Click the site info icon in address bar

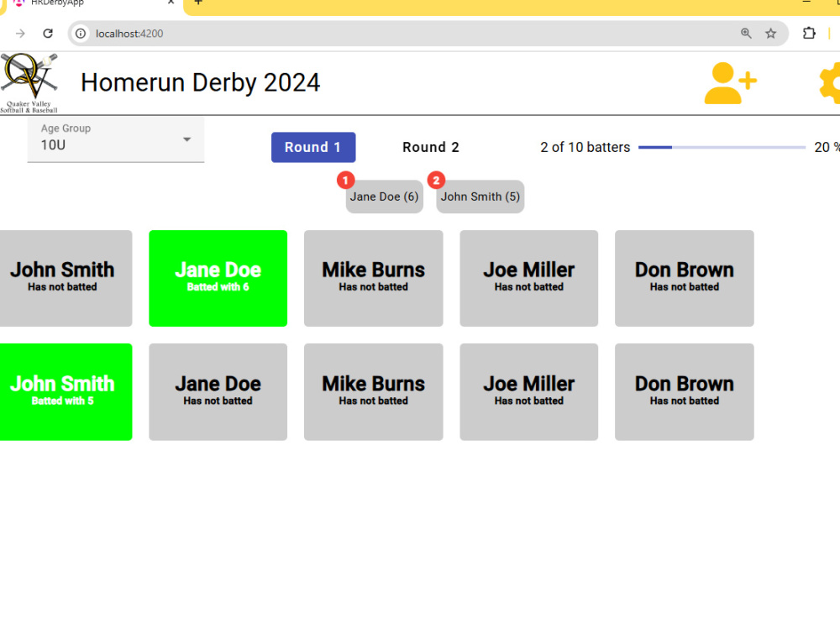pos(81,34)
